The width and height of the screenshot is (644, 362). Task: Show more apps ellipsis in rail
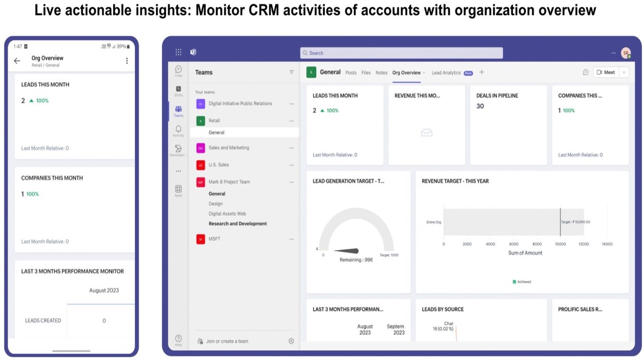(178, 171)
